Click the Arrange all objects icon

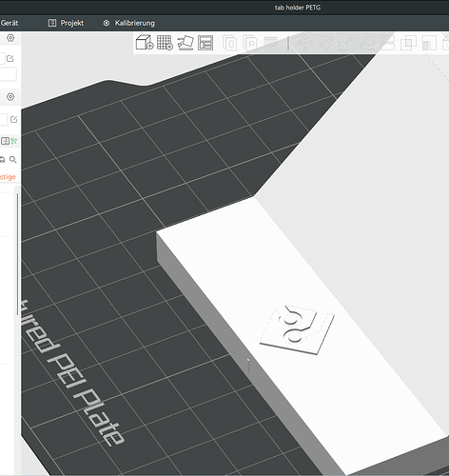[x=205, y=43]
